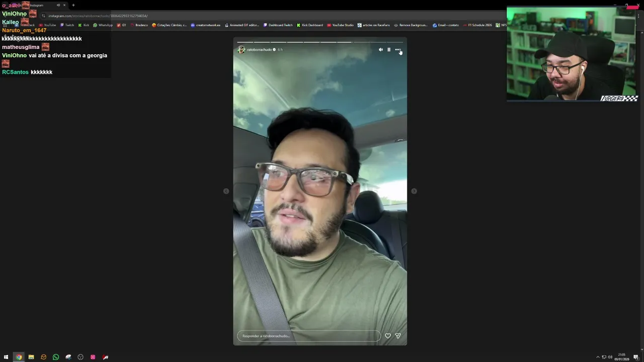Click chat username Naruto_em_1647
Screen dimensions: 644x362
[x=24, y=30]
